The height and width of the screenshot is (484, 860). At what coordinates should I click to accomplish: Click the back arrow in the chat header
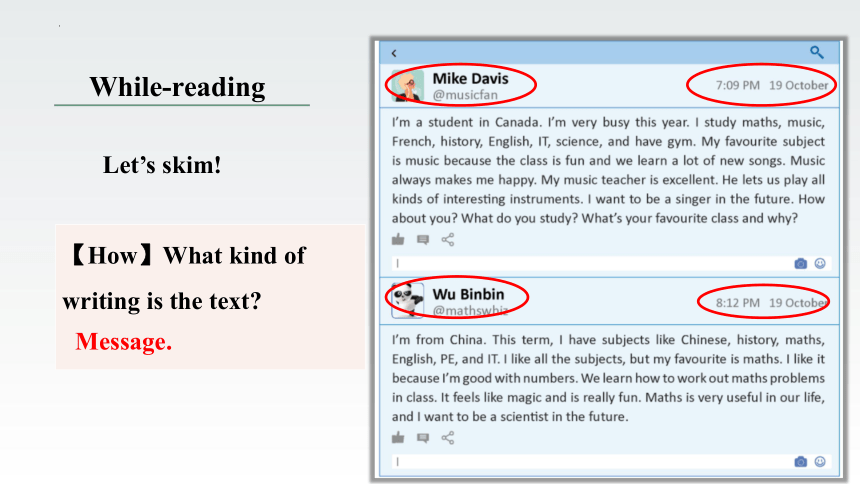394,53
